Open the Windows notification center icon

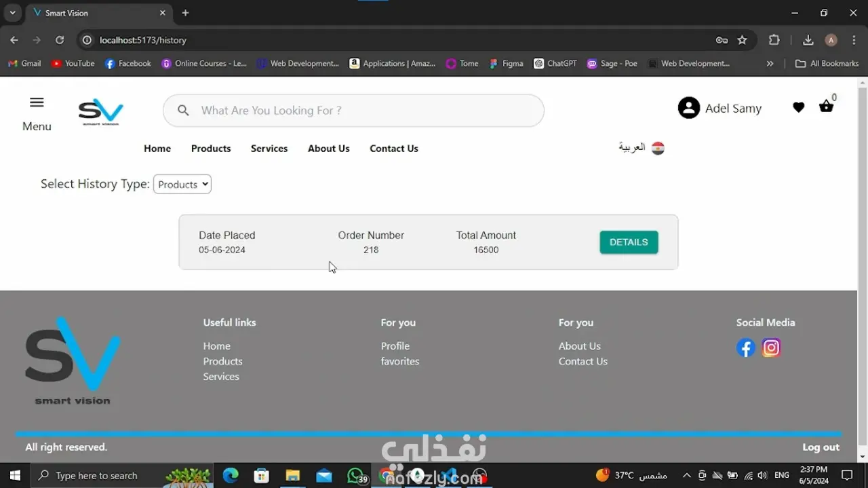click(847, 475)
